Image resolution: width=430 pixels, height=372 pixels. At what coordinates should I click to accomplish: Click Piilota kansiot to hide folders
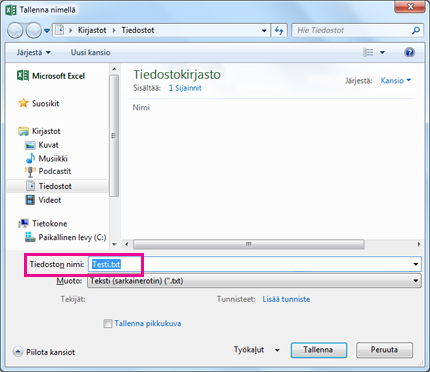point(44,352)
